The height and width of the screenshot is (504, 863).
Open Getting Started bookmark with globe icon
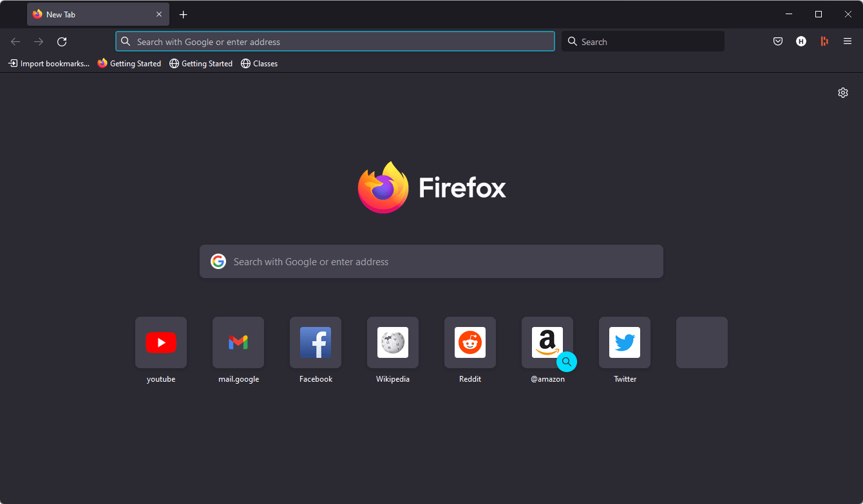[x=201, y=64]
